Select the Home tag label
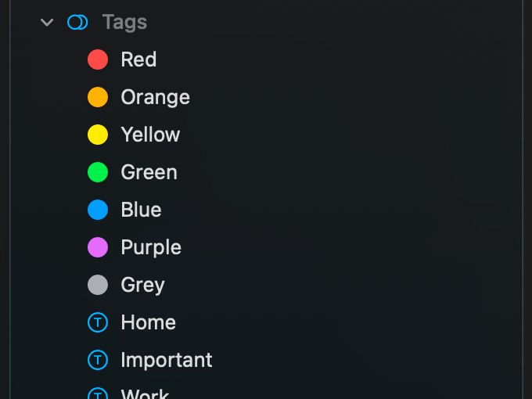This screenshot has height=399, width=532. tap(148, 322)
